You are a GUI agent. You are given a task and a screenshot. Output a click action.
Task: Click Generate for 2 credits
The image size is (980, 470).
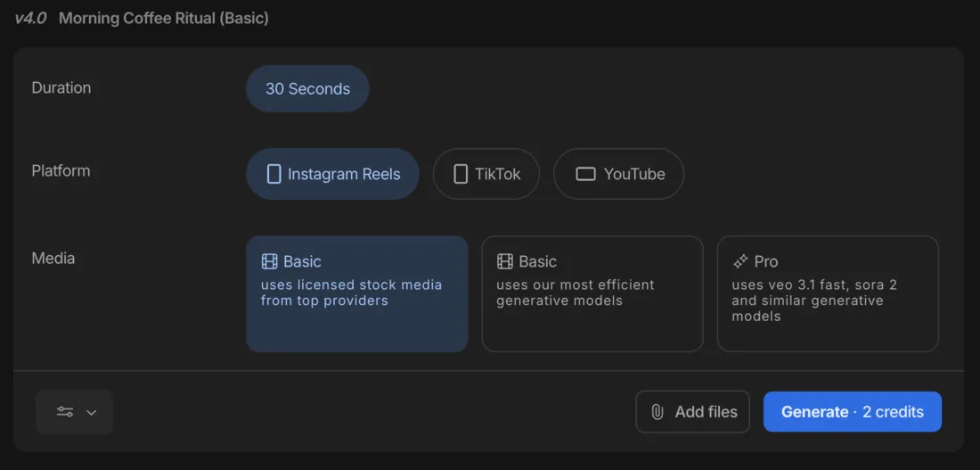click(x=853, y=412)
